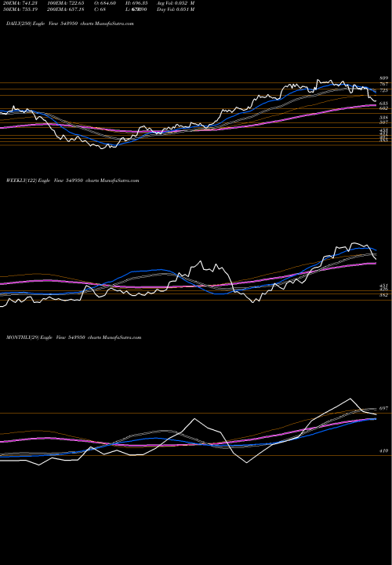Image resolution: width=392 pixels, height=565 pixels.
Task: Select the WEEKLY(122) Eagle View chart title
Action: point(72,180)
